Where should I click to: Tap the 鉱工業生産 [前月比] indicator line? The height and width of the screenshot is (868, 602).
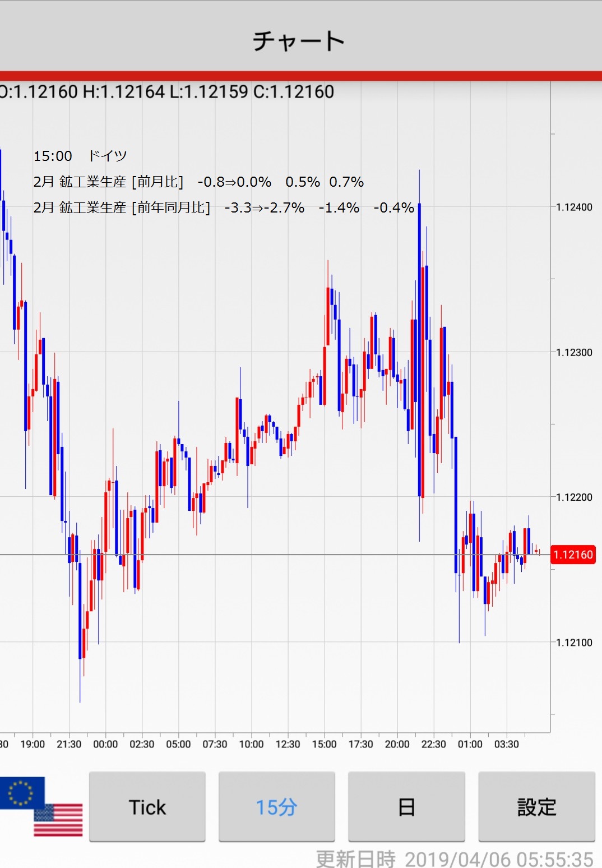pos(198,182)
